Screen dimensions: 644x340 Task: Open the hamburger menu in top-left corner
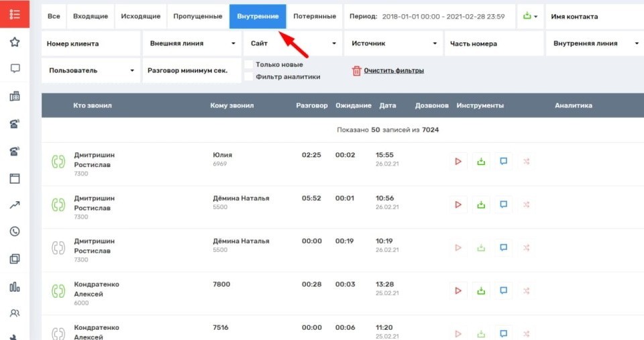pyautogui.click(x=15, y=14)
